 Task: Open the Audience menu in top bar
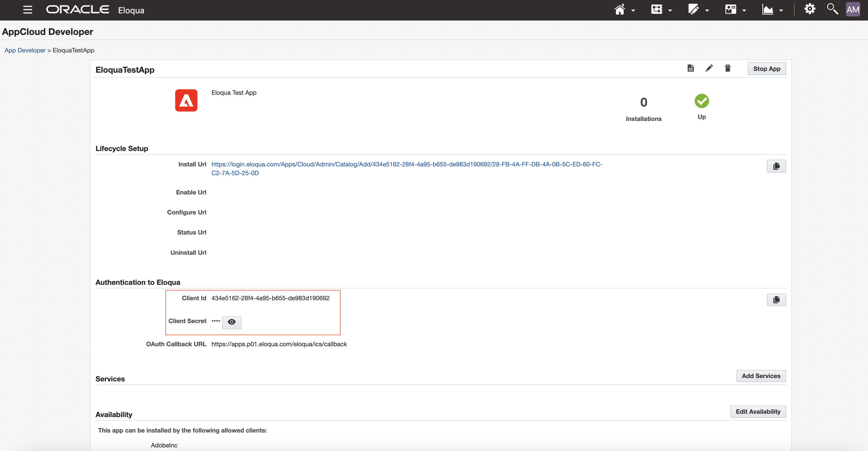click(x=731, y=10)
